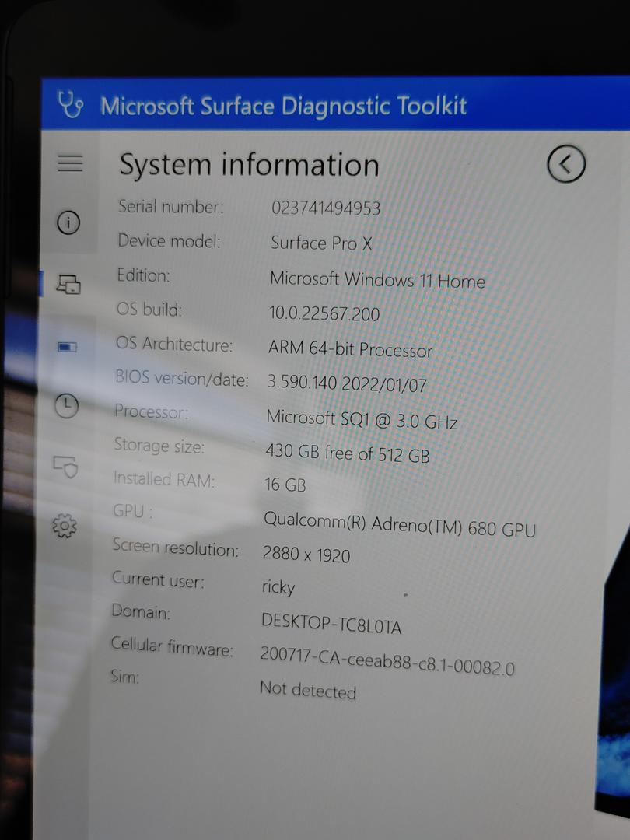Click the OS Architecture label
Image resolution: width=630 pixels, height=840 pixels.
174,344
